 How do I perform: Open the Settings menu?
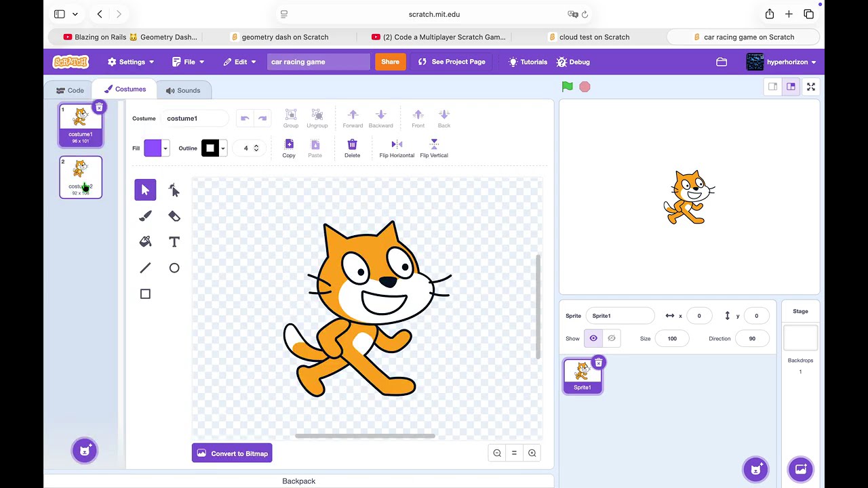pyautogui.click(x=131, y=62)
